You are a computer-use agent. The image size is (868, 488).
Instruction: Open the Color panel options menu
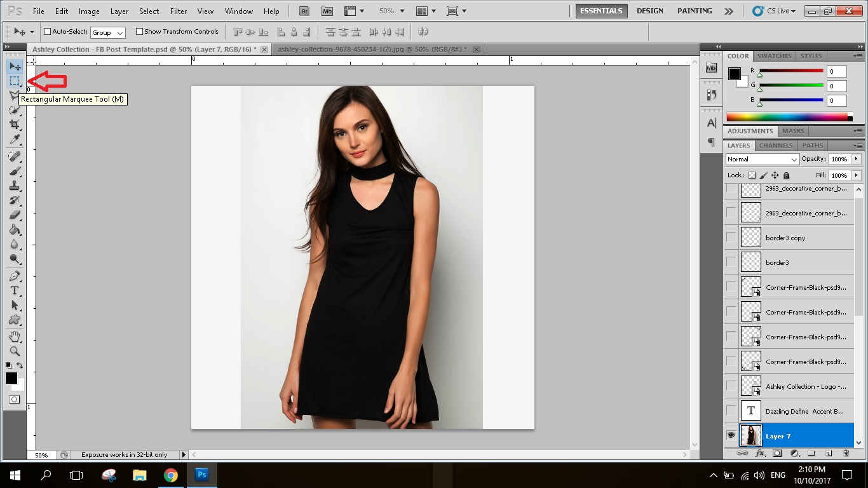[x=858, y=56]
